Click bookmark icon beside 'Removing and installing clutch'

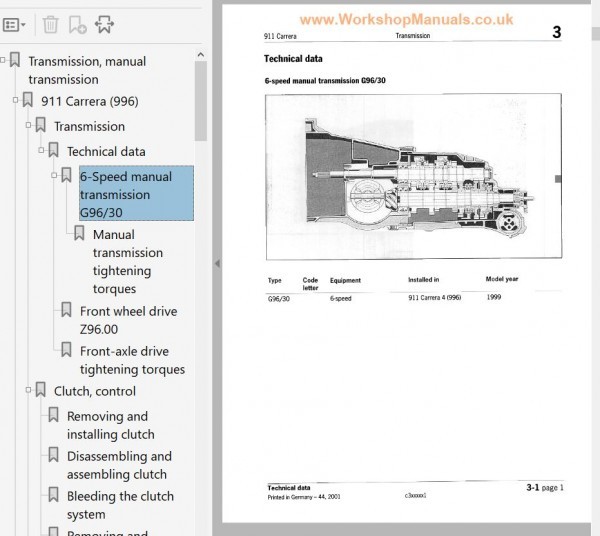pos(53,415)
